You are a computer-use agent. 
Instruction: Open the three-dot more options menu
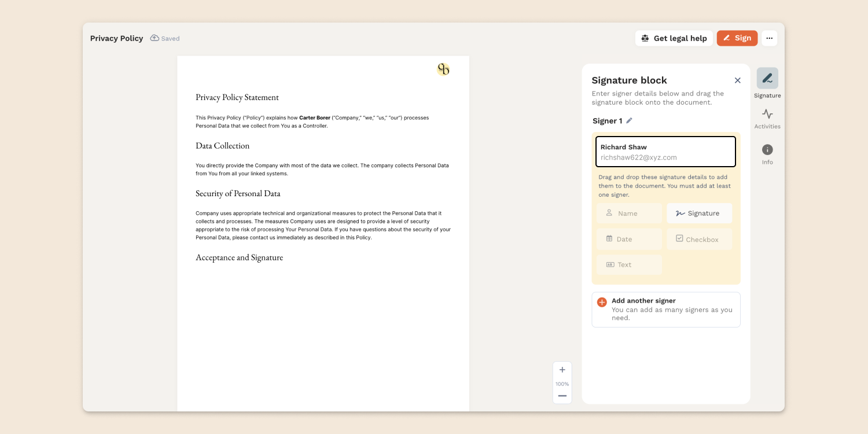coord(769,38)
